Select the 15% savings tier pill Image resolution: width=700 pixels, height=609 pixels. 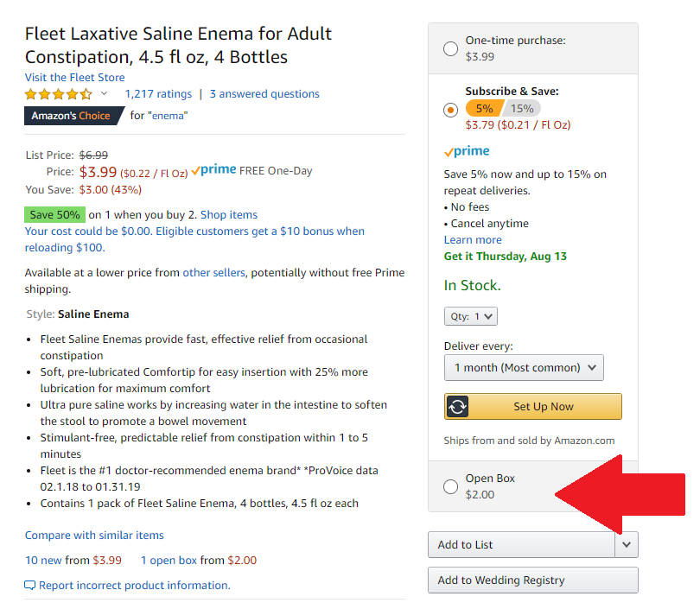[x=522, y=109]
